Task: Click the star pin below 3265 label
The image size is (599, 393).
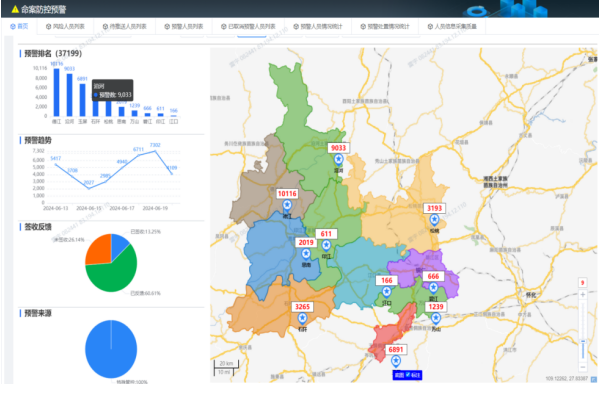Action: (x=302, y=319)
